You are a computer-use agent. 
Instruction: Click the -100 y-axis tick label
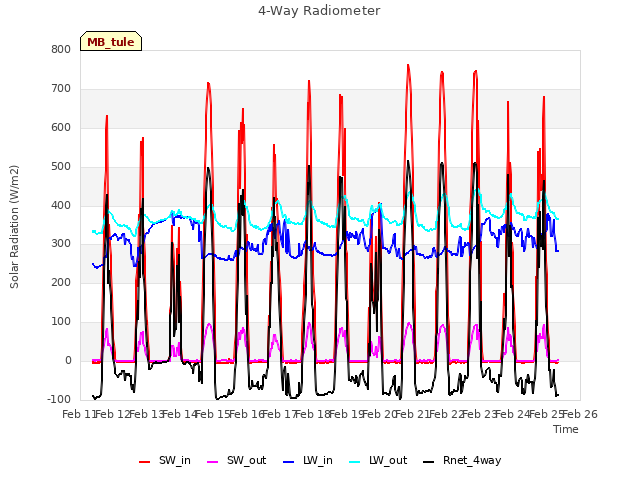click(59, 400)
